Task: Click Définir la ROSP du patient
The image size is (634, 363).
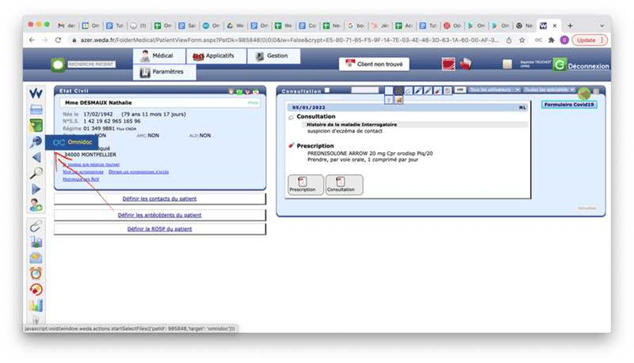Action: point(159,229)
